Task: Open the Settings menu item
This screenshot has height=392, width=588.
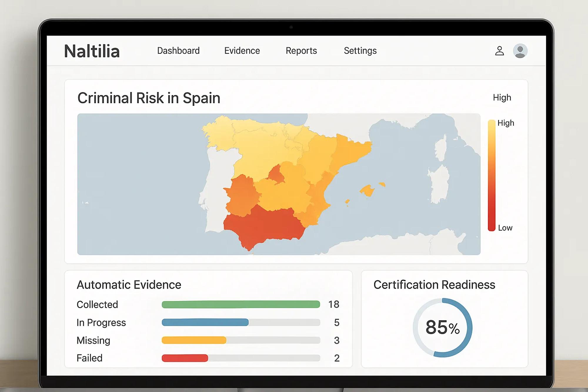Action: [x=360, y=51]
